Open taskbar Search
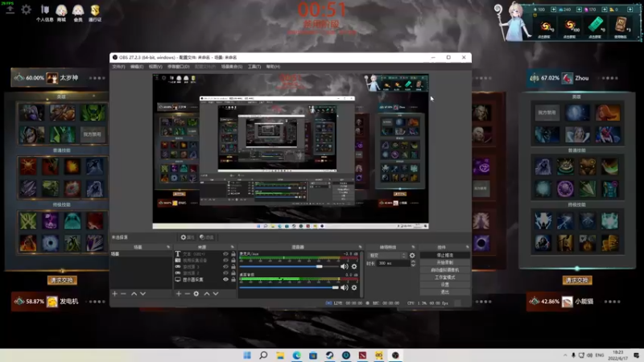Image resolution: width=644 pixels, height=362 pixels. point(263,355)
